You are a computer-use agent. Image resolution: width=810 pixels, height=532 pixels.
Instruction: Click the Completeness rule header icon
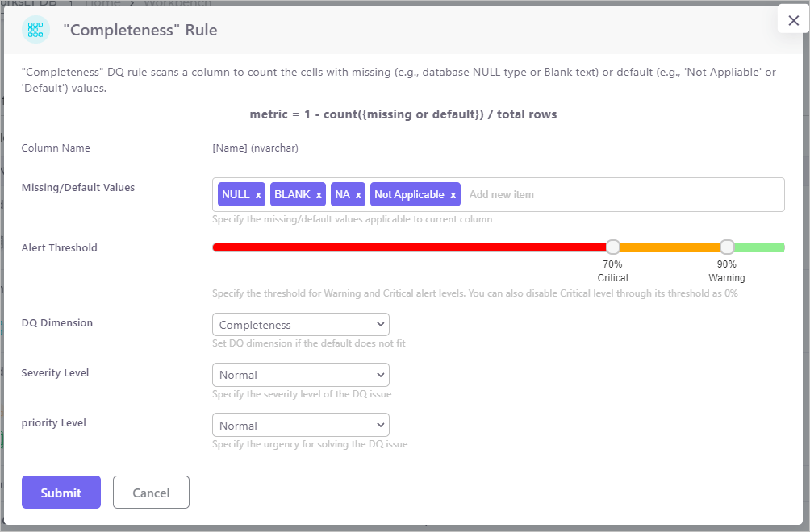point(35,30)
